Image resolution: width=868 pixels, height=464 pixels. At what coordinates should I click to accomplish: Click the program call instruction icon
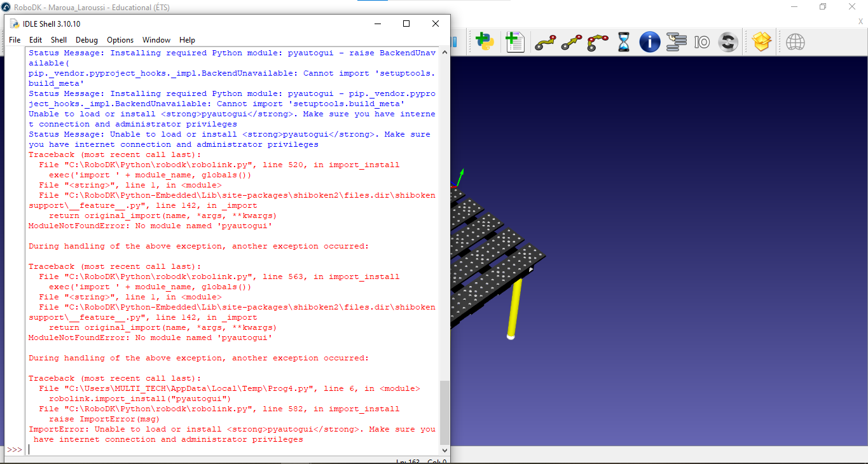pos(676,43)
